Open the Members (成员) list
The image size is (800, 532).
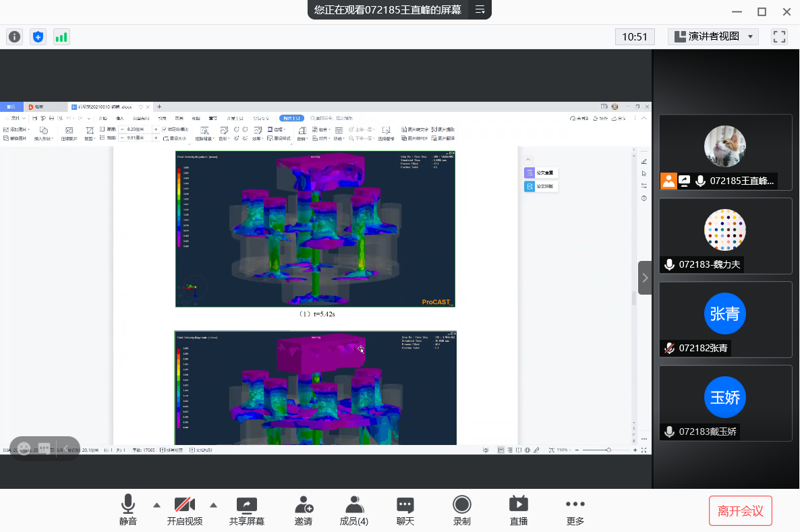click(x=354, y=511)
